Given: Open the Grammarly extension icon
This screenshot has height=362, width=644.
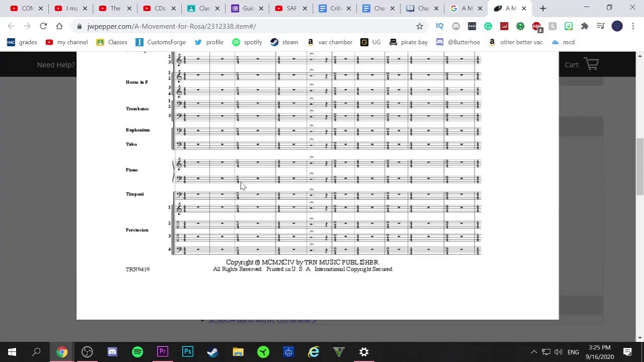Looking at the screenshot, I should click(488, 26).
